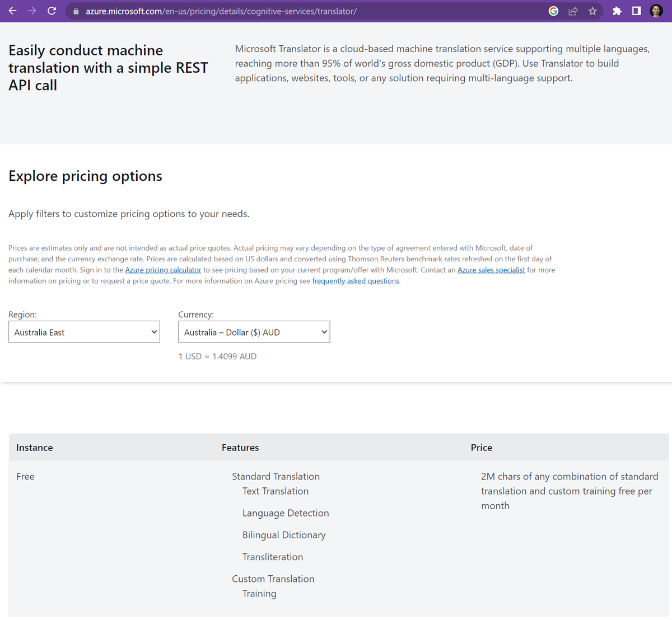Click the Features column header

pos(240,447)
